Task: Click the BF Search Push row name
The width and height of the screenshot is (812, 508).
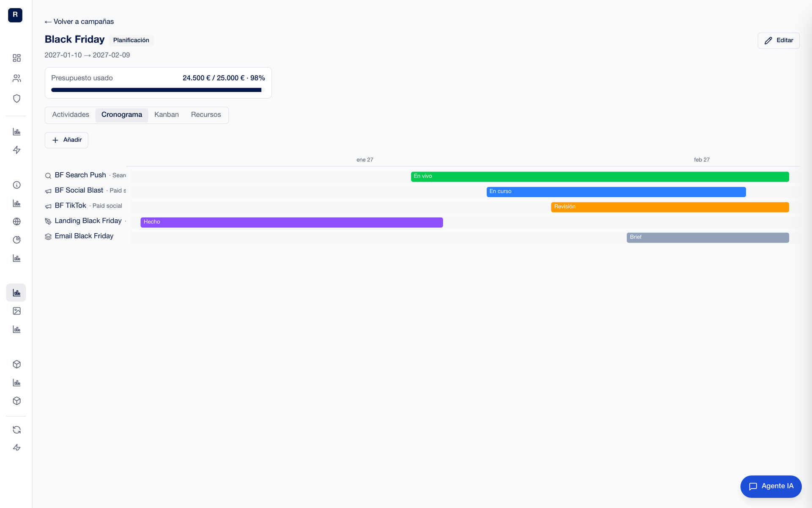Action: coord(80,175)
